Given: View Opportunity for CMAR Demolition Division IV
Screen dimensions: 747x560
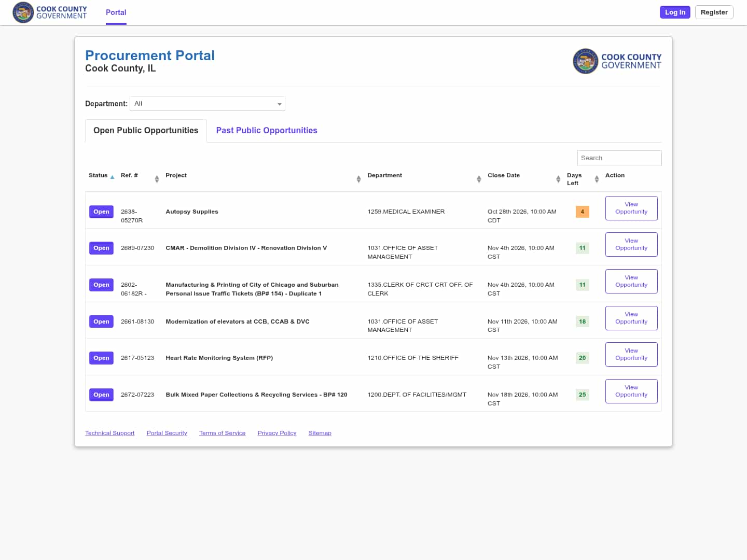Looking at the screenshot, I should click(x=631, y=244).
